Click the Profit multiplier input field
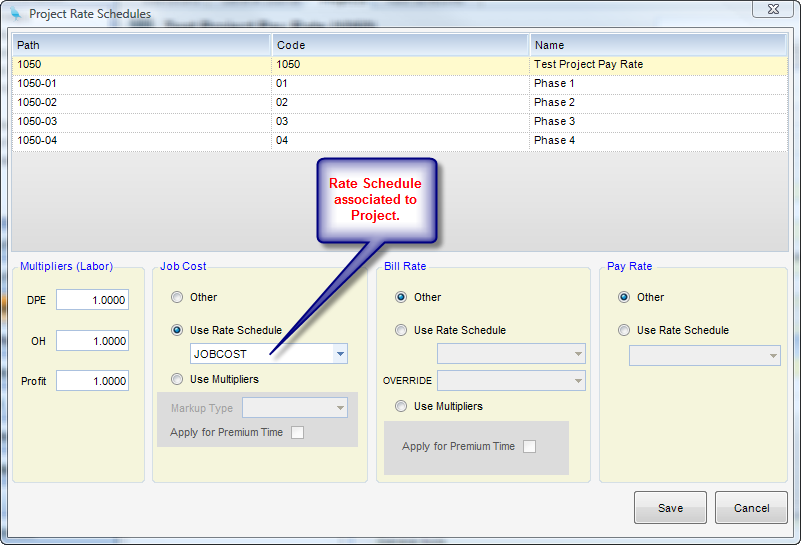Viewport: 801px width, 545px height. pyautogui.click(x=92, y=381)
